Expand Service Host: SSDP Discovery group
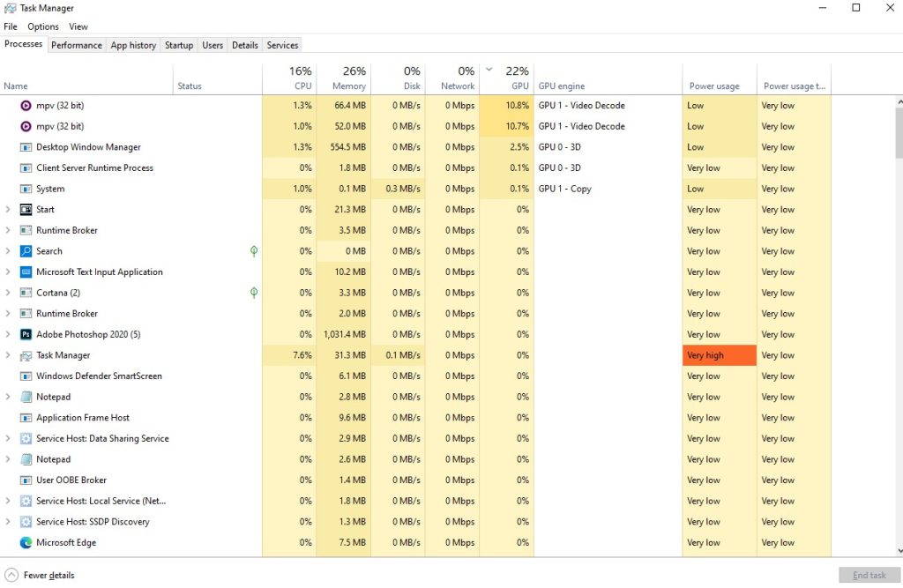This screenshot has height=588, width=903. tap(8, 522)
